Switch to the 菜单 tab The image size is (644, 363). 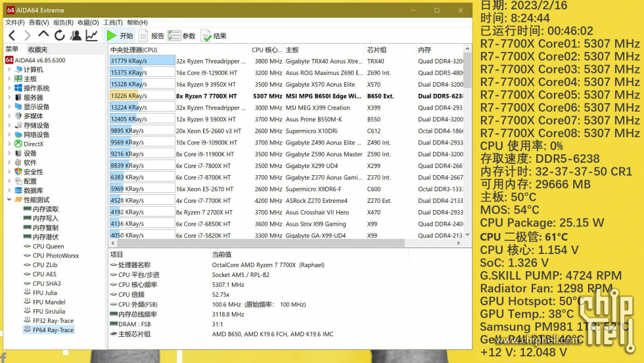(x=12, y=49)
